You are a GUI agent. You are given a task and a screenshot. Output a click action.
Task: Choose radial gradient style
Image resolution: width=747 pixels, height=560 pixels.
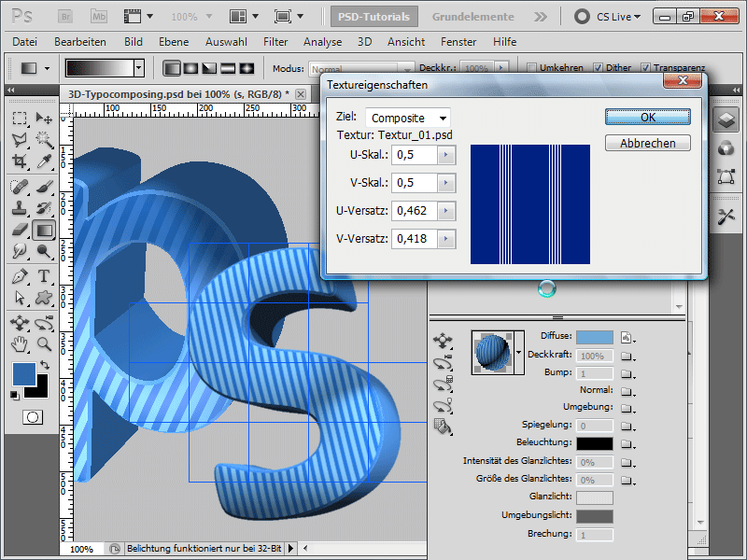click(190, 68)
